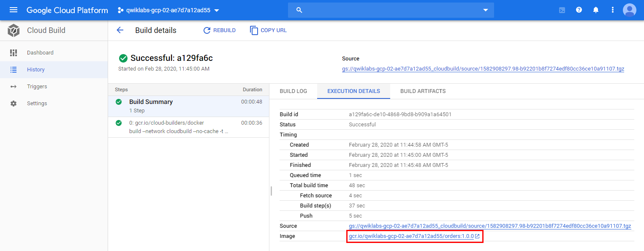This screenshot has height=251, width=644.
Task: Open Dashboard in the sidebar
Action: (54, 53)
